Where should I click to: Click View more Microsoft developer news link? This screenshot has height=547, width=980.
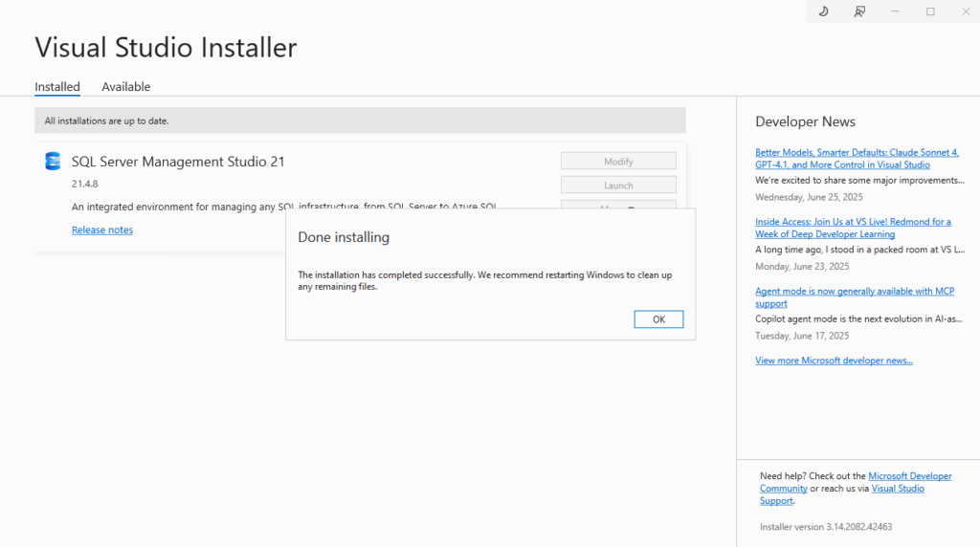tap(834, 361)
